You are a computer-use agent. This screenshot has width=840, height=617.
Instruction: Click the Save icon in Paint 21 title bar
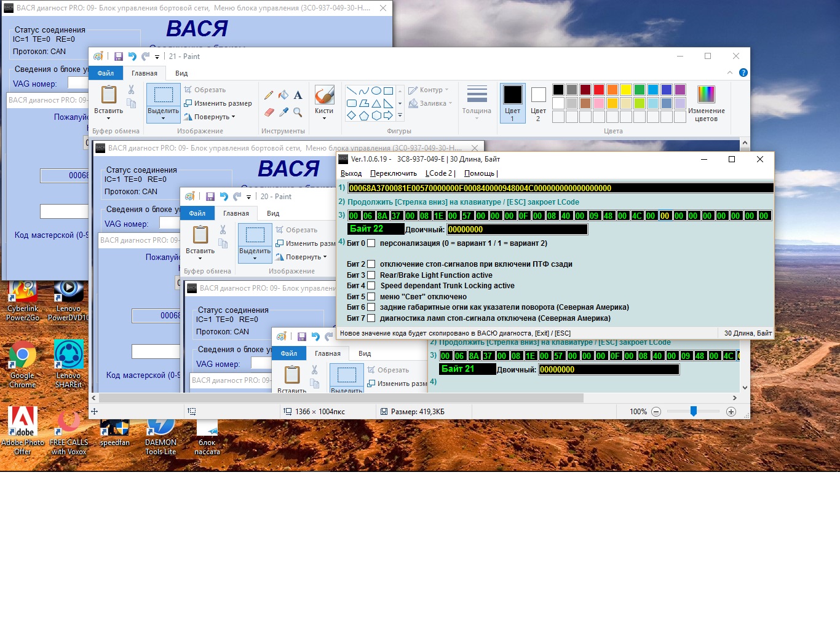tap(119, 57)
